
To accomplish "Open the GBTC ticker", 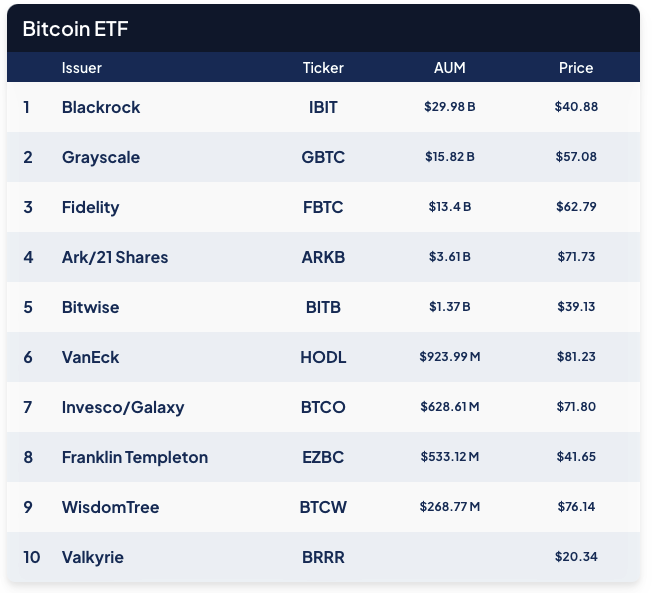I will (323, 157).
